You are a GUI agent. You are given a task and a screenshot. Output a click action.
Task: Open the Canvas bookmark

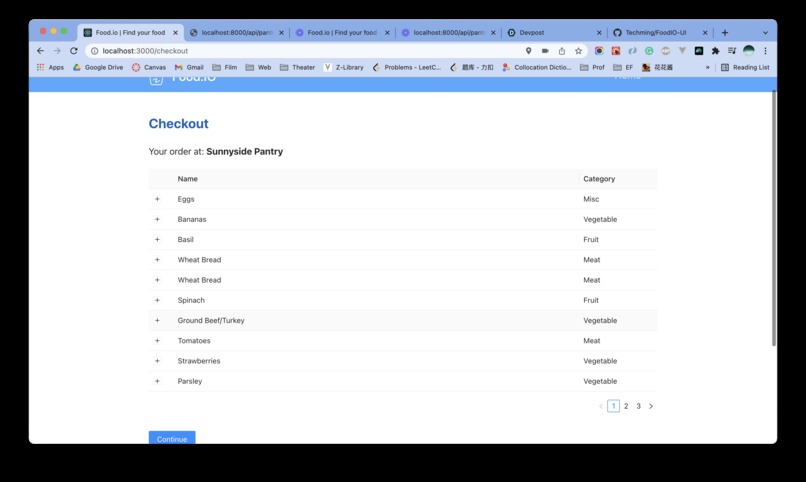[149, 67]
